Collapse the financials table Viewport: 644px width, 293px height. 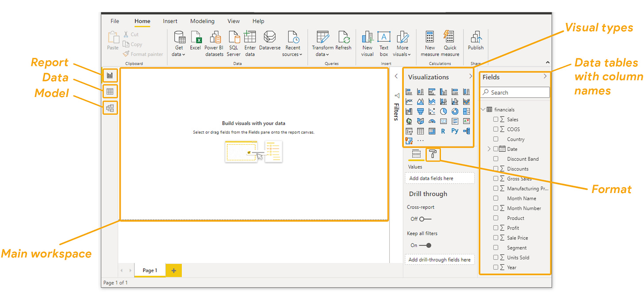[x=483, y=110]
